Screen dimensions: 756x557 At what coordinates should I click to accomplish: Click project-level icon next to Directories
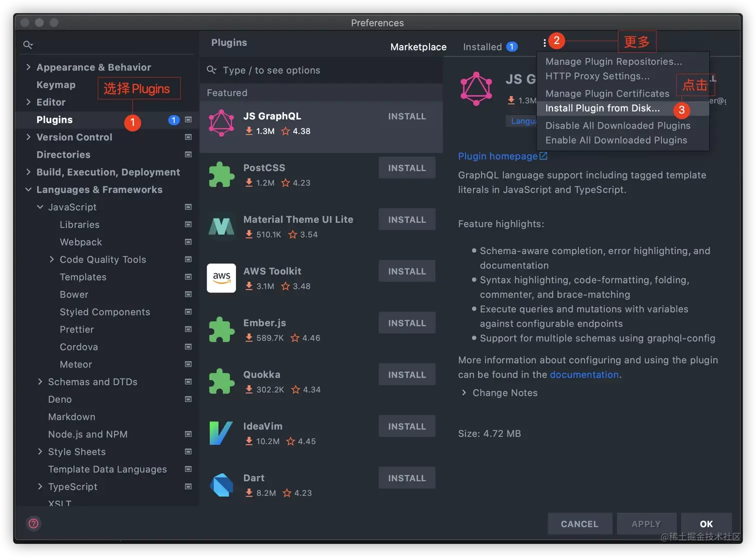point(188,154)
